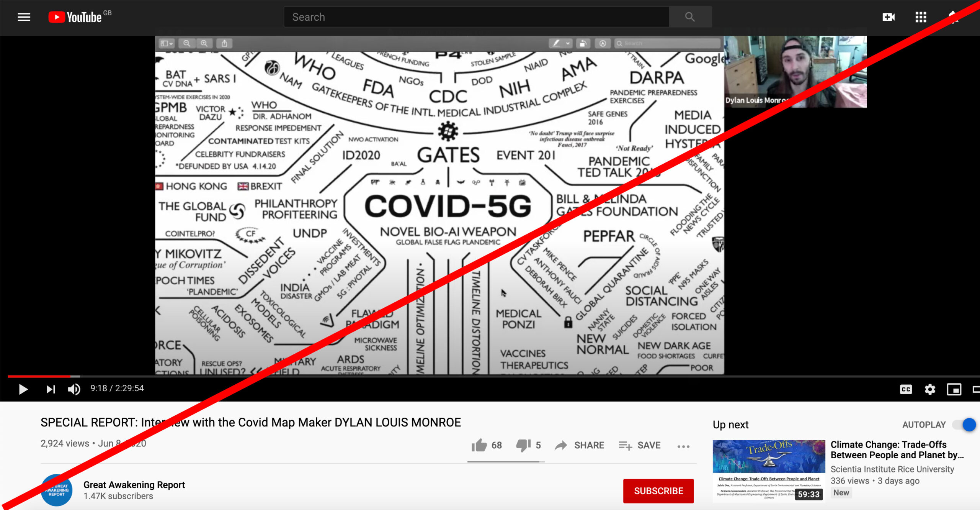Open the markup pen dropdown arrow

tap(568, 43)
